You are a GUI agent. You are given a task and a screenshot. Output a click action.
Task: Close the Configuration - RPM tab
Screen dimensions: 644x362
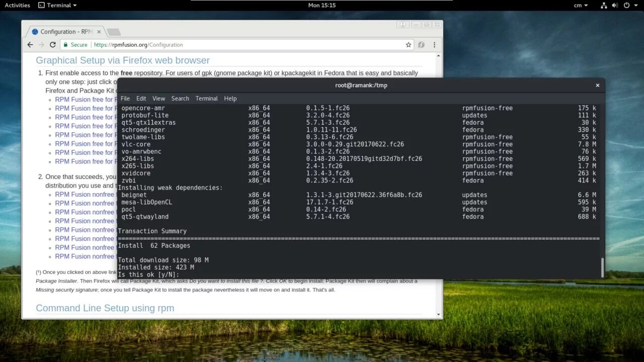pos(98,32)
